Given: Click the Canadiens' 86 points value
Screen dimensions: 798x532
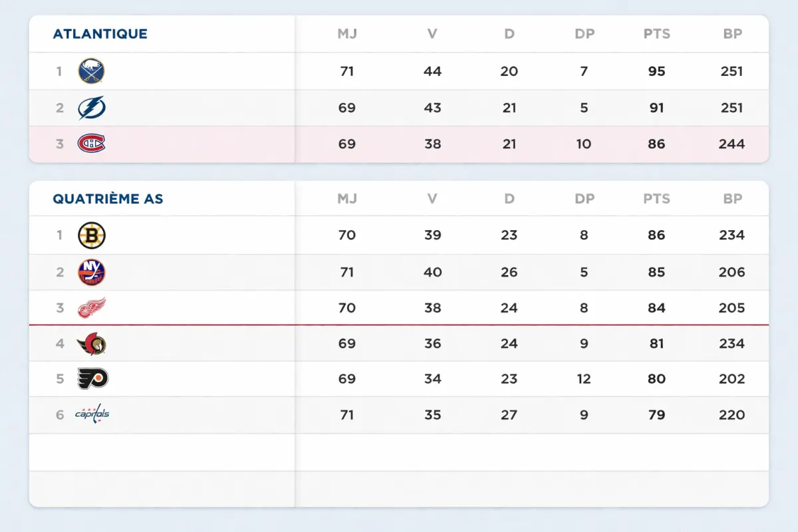Looking at the screenshot, I should tap(656, 144).
